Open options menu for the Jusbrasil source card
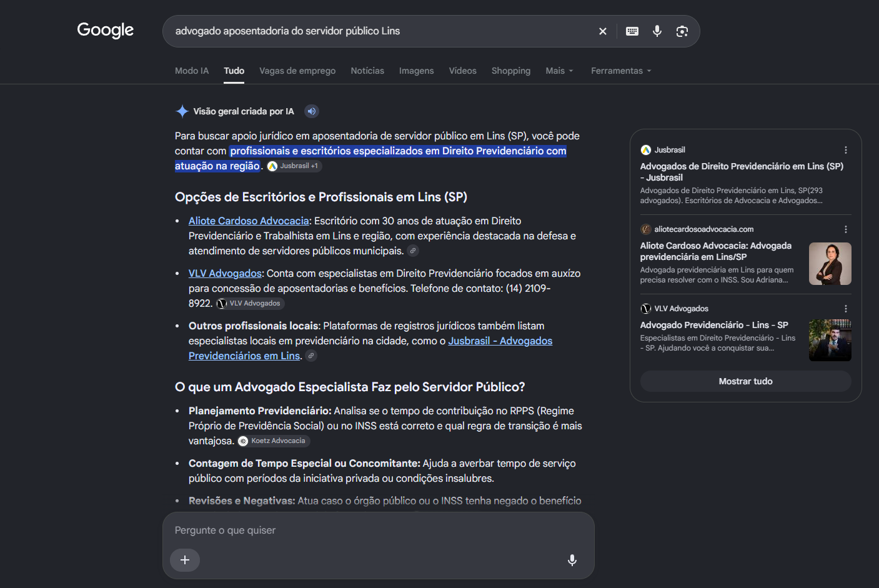Viewport: 879px width, 588px height. pos(846,150)
